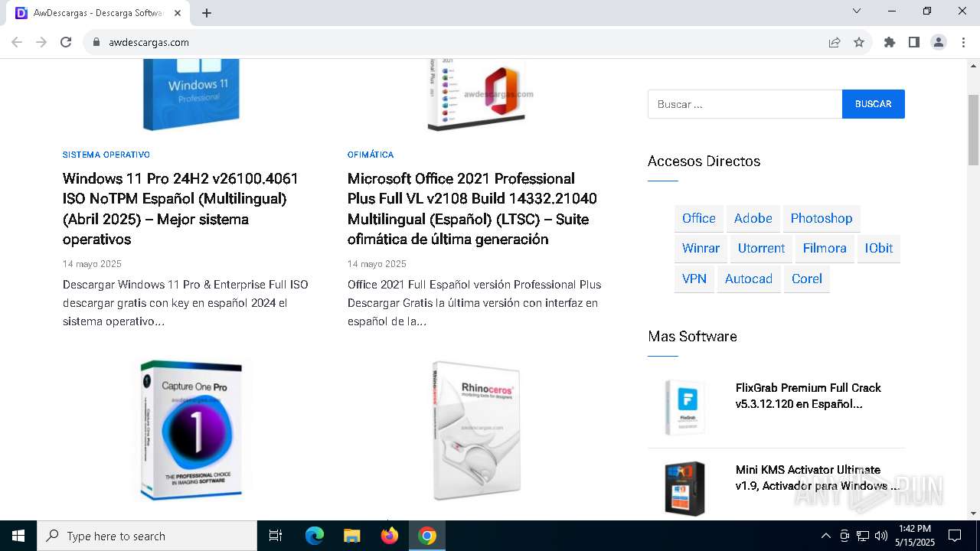Click the Windows 11 Professional box image
The width and height of the screenshot is (980, 551).
(191, 94)
